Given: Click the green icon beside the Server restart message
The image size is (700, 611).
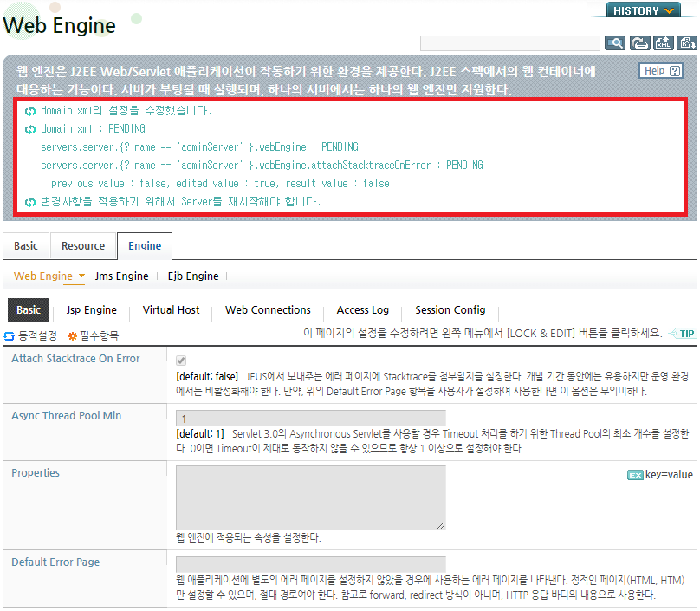Looking at the screenshot, I should tap(30, 202).
